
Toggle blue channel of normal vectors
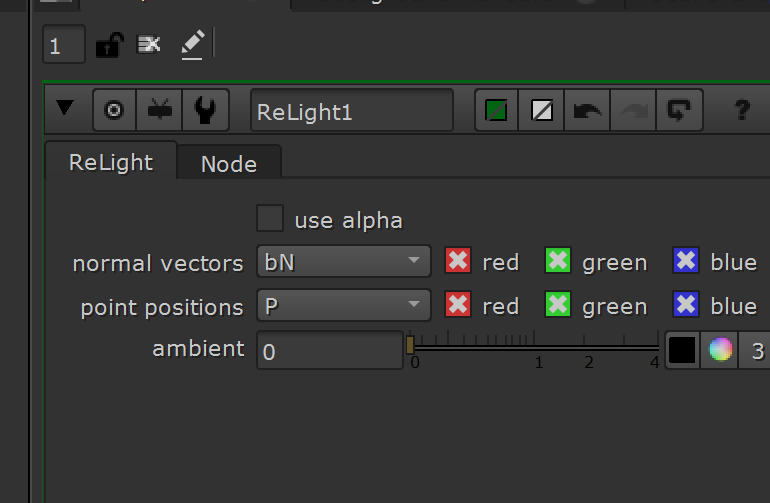pos(686,260)
